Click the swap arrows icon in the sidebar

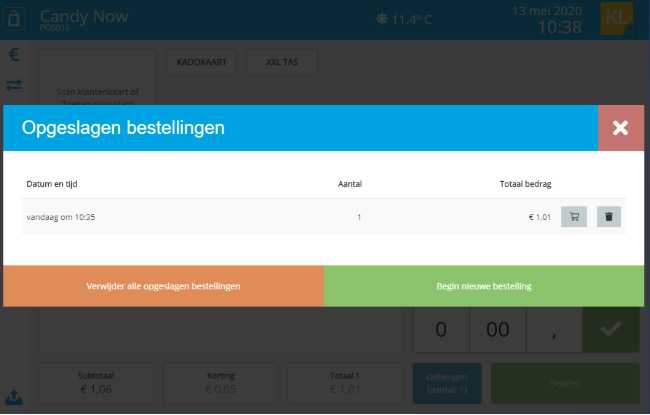pyautogui.click(x=14, y=85)
